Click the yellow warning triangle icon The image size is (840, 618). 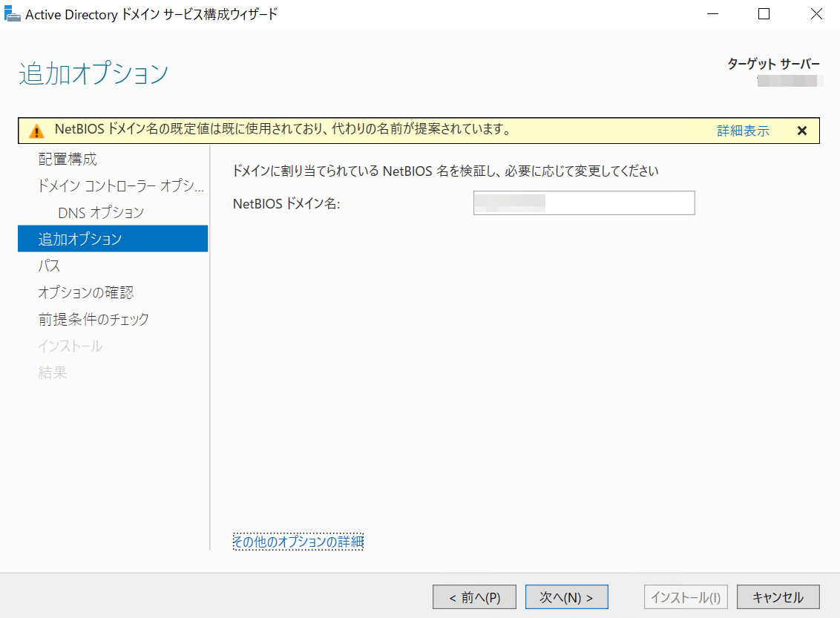tap(36, 131)
